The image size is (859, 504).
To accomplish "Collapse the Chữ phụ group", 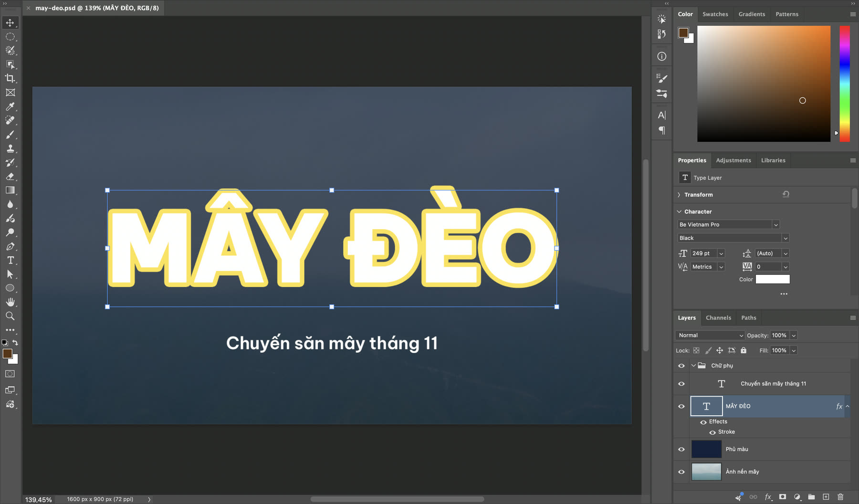I will (693, 366).
